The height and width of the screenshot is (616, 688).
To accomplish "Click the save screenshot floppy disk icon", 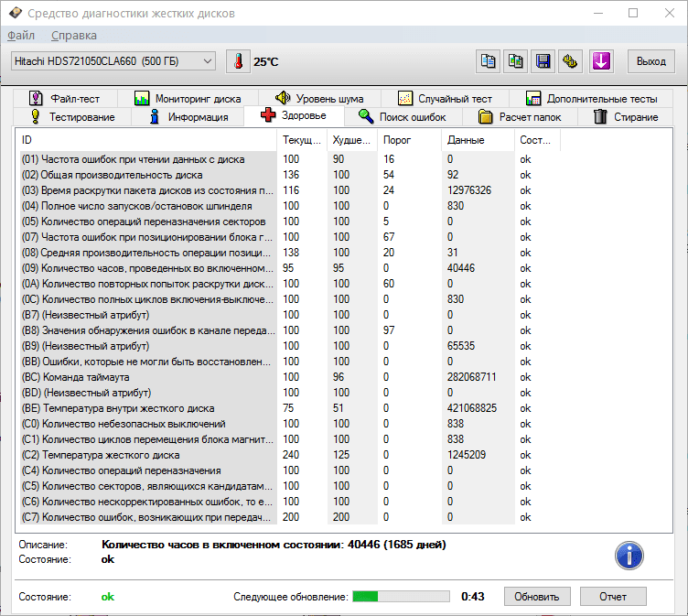I will click(543, 61).
